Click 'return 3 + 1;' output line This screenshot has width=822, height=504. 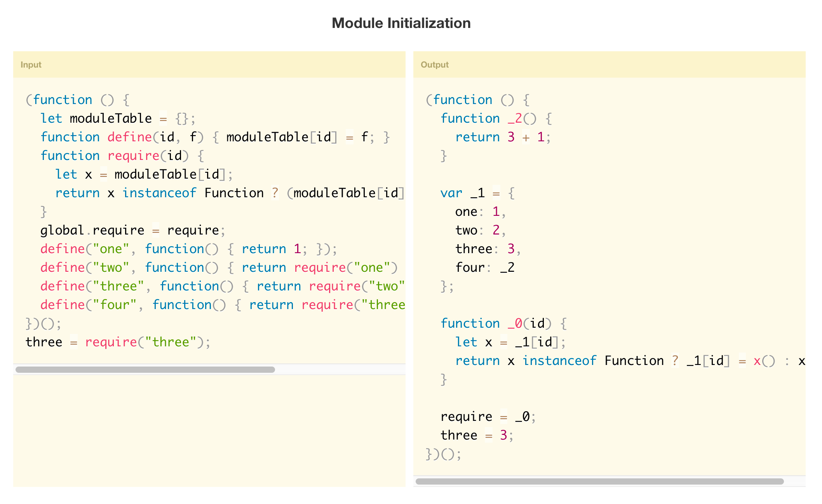(503, 137)
